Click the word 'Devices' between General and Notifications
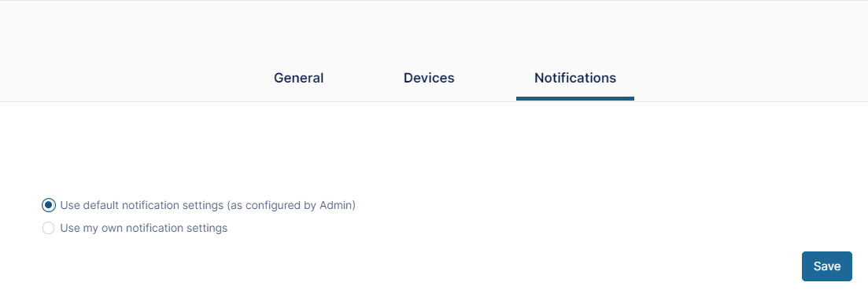The height and width of the screenshot is (308, 868). pyautogui.click(x=429, y=78)
